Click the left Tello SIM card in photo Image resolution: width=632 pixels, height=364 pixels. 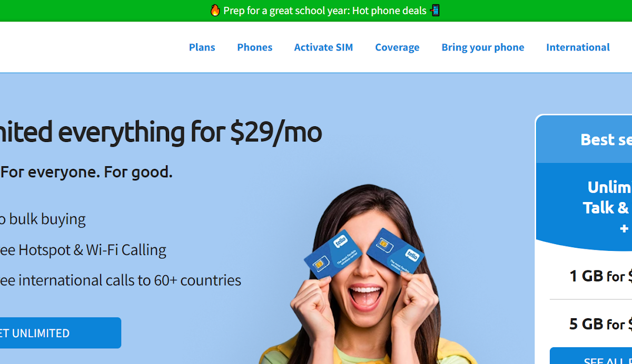pyautogui.click(x=333, y=254)
